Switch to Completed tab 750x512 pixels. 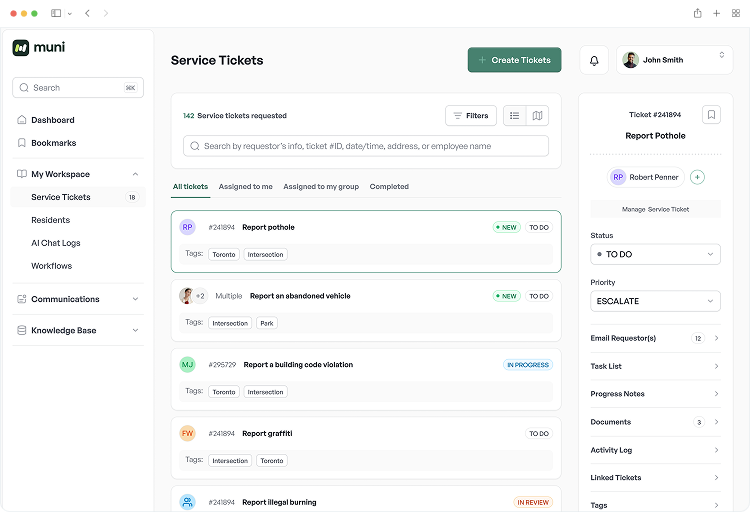(389, 187)
